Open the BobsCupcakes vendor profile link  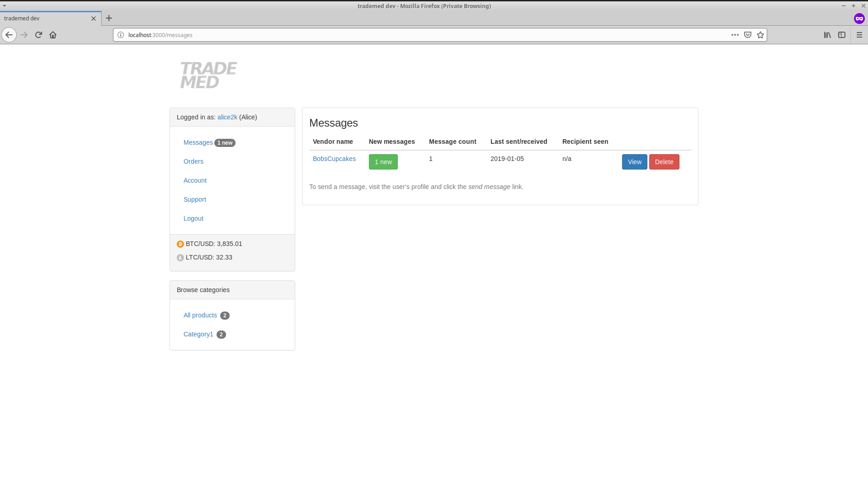point(334,159)
